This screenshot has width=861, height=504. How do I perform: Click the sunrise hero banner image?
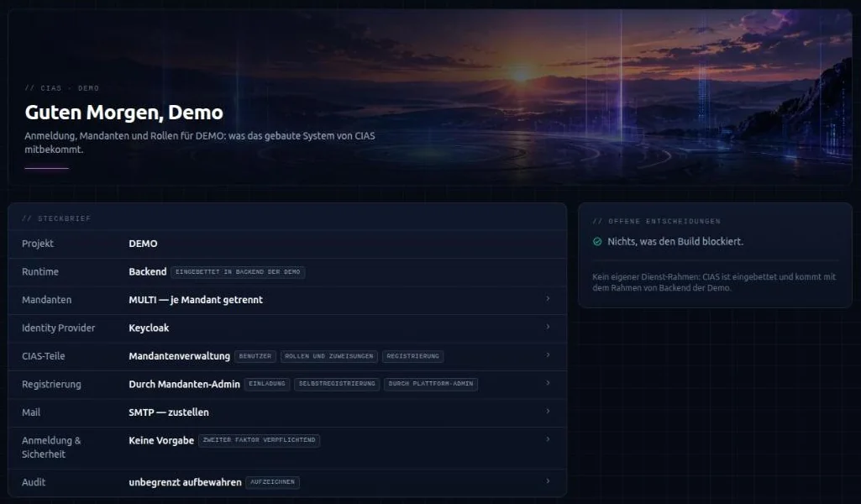pos(430,97)
